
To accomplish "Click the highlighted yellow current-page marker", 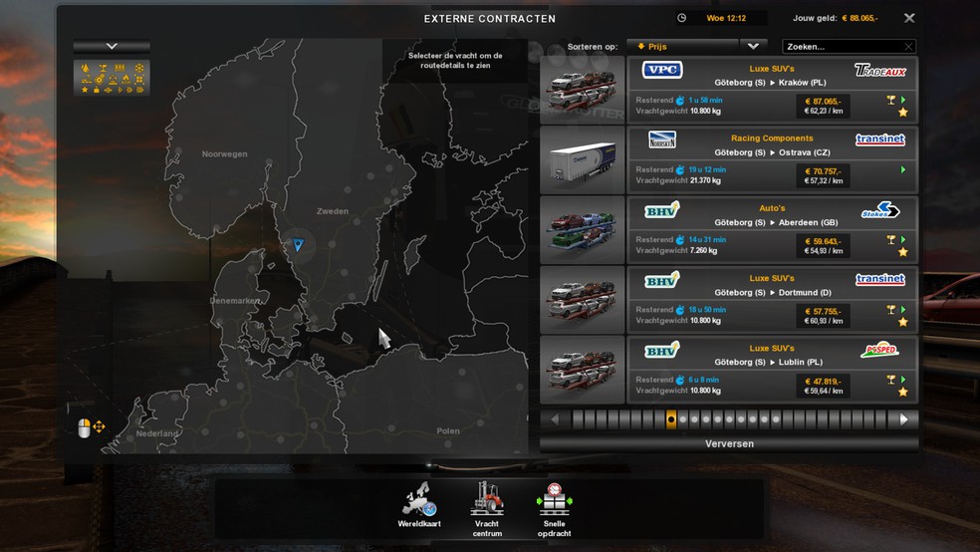I will [x=670, y=419].
